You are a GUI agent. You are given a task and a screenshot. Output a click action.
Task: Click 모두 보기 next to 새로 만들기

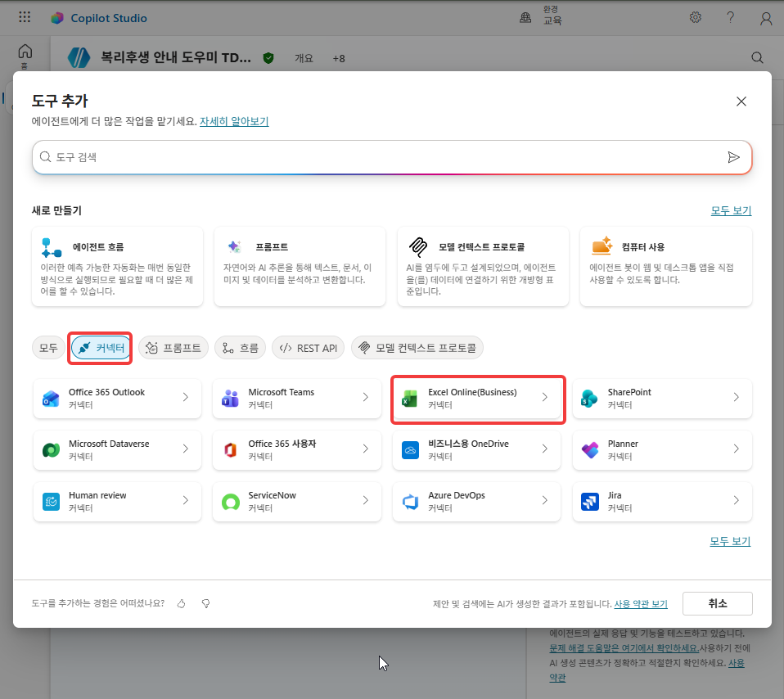pos(731,210)
